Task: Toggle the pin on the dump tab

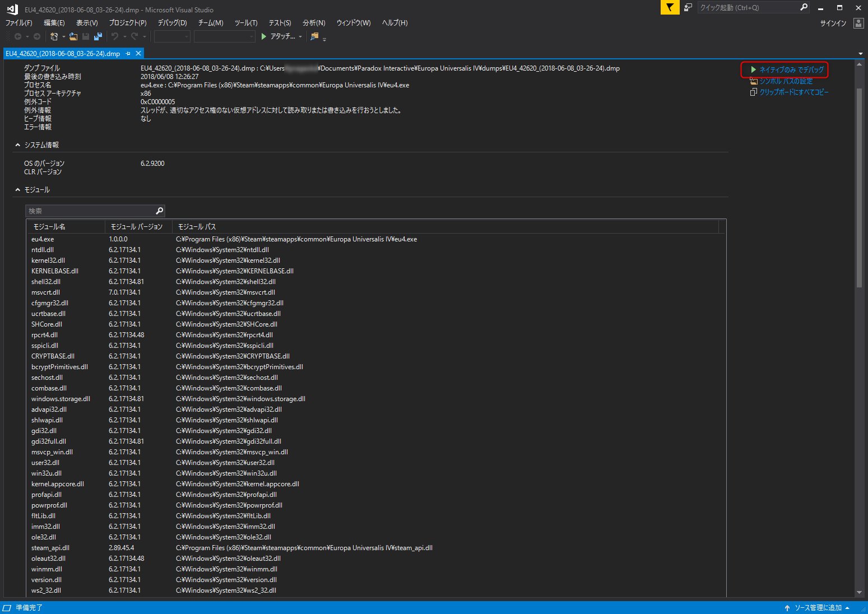Action: pyautogui.click(x=128, y=53)
